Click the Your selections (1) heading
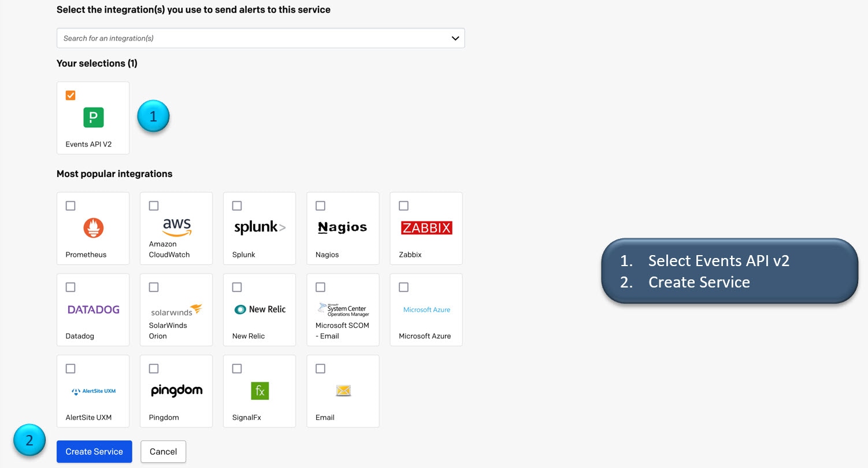 pyautogui.click(x=97, y=64)
